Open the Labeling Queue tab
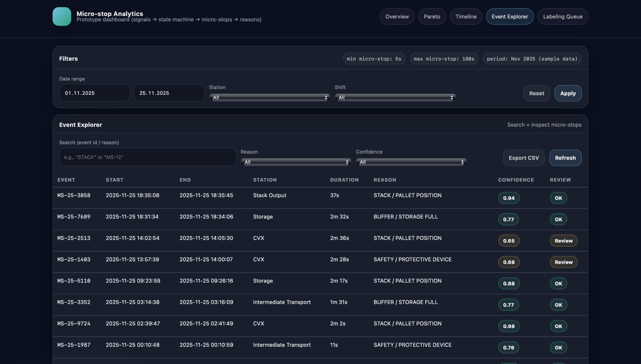 (x=562, y=17)
